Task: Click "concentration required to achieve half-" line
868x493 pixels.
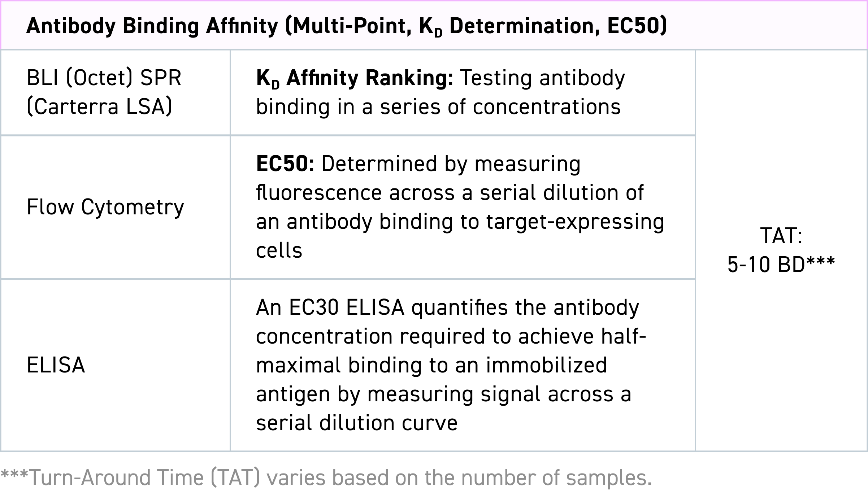Action: (451, 336)
